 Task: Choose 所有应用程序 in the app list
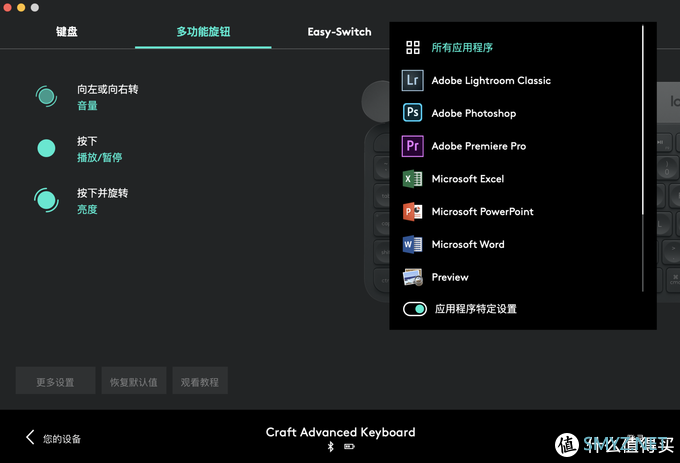point(462,47)
